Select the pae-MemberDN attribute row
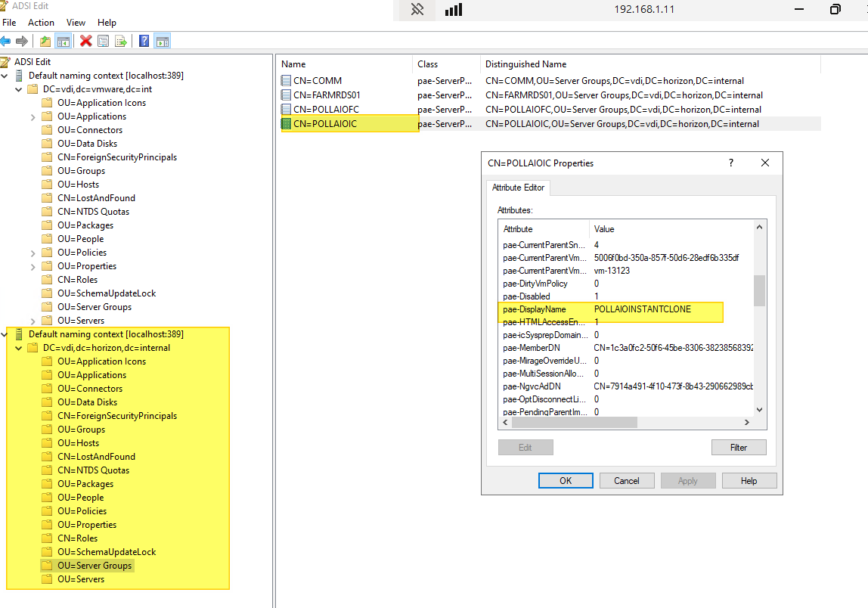This screenshot has height=608, width=868. (x=627, y=348)
